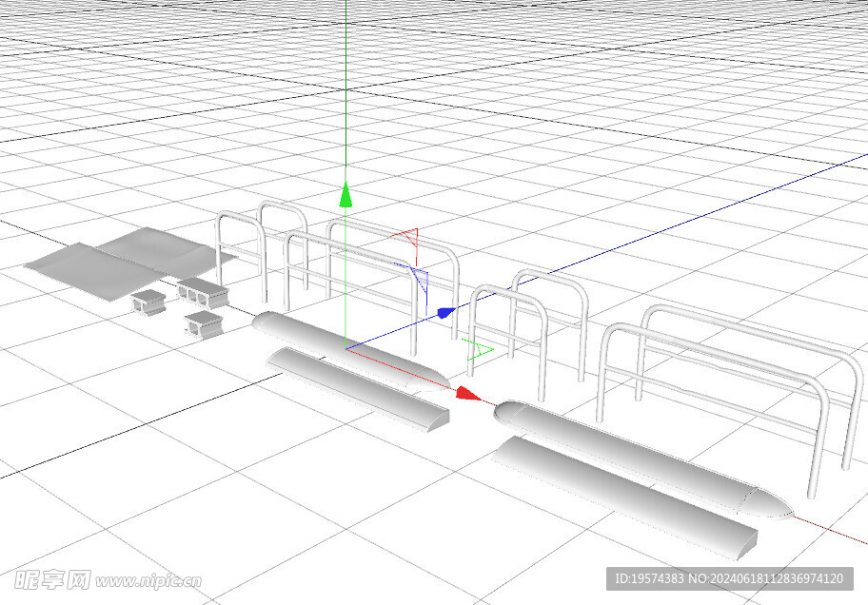Select the large rounded-end parking curb

(643, 459)
